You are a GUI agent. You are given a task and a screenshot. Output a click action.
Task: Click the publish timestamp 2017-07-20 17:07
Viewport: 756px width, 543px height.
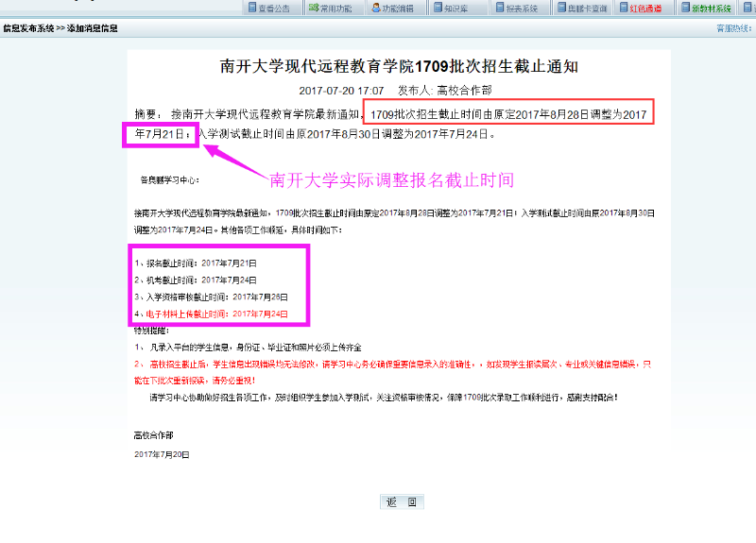[x=341, y=91]
